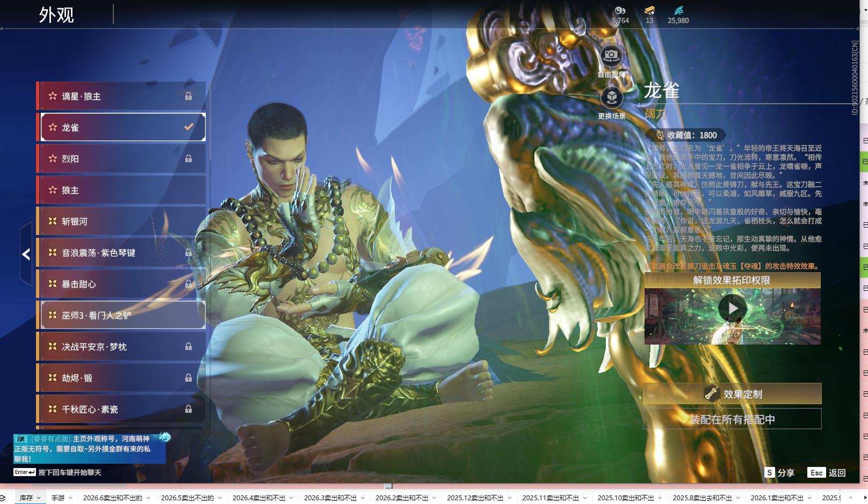Click the lock icon on 摘星·狼主
Screen dimensions: 868x504
coord(189,96)
